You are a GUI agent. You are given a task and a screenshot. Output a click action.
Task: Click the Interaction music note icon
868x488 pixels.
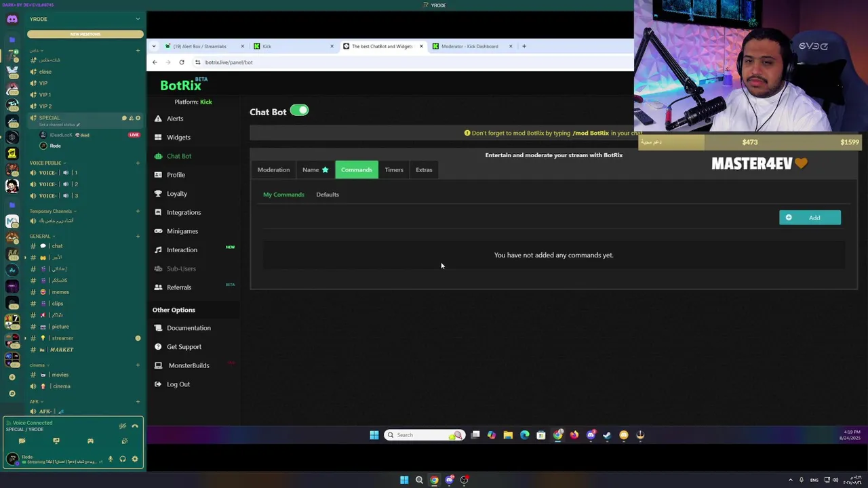[158, 250]
